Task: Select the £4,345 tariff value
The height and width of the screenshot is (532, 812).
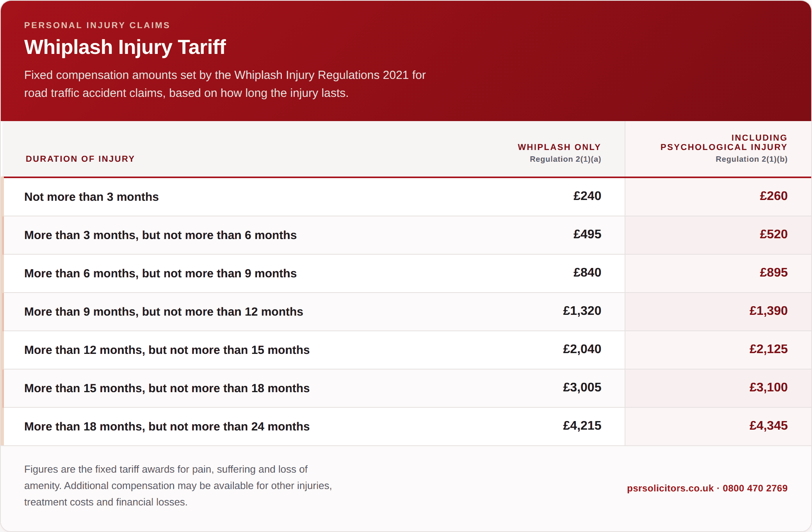Action: tap(768, 426)
